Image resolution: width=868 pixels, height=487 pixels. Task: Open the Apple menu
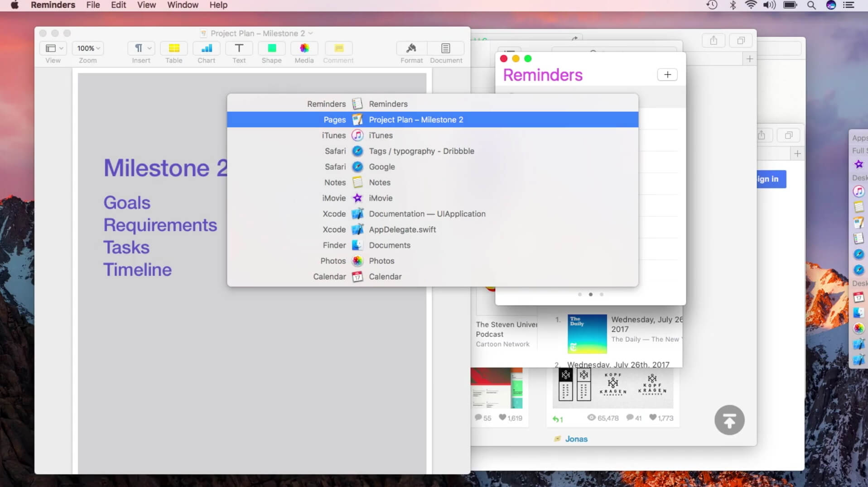[x=14, y=5]
